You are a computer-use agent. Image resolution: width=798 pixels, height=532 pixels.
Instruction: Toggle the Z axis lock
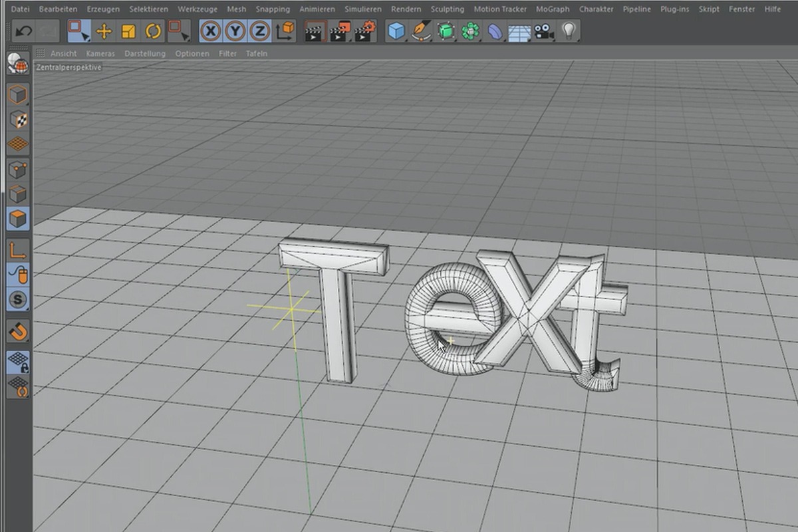[260, 31]
